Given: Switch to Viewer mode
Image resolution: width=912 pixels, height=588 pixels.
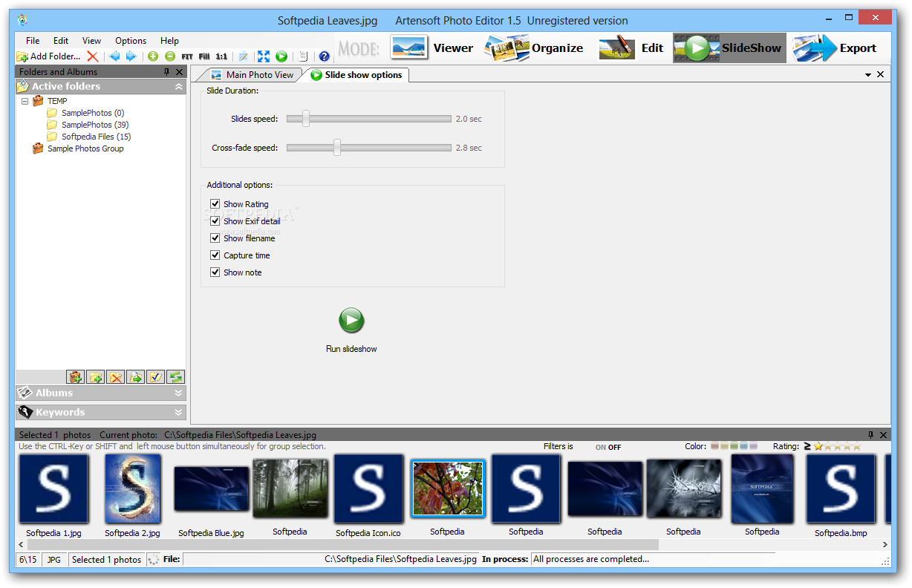Looking at the screenshot, I should 431,48.
